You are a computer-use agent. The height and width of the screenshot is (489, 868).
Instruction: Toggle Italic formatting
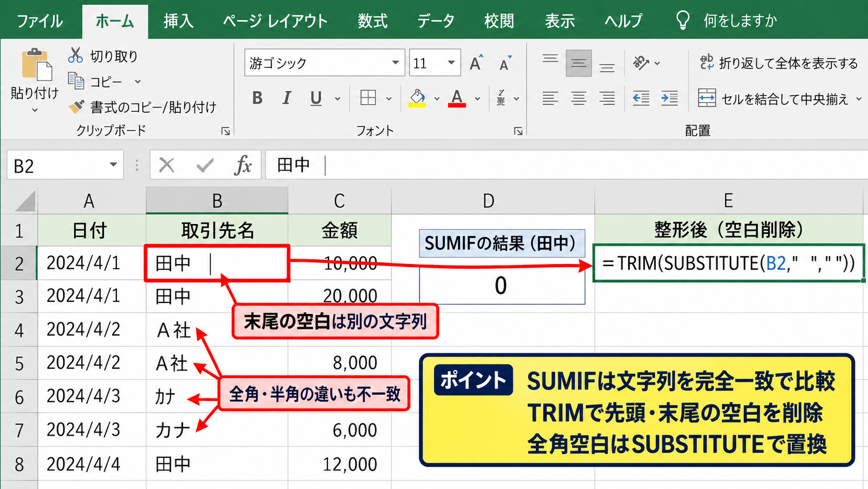point(286,98)
